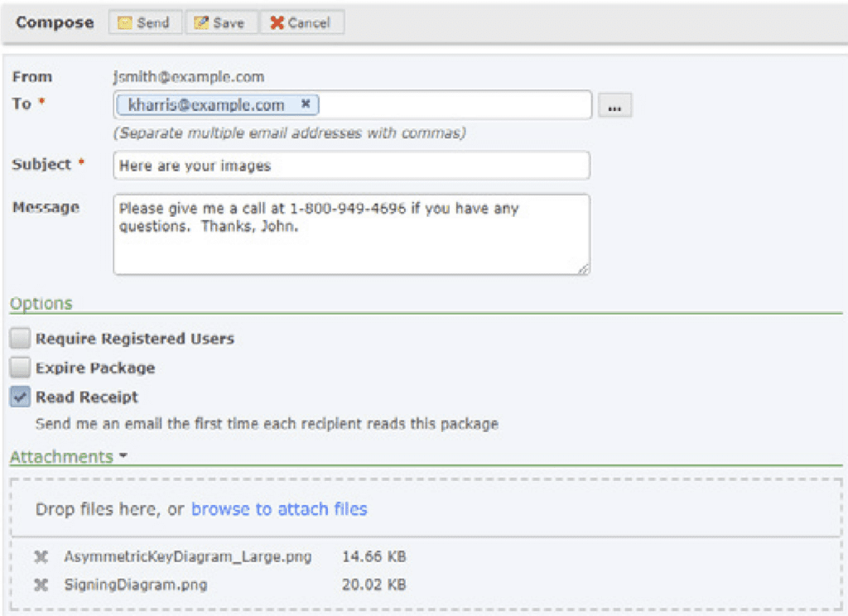Enable Require Registered Users checkbox
The width and height of the screenshot is (848, 616).
click(20, 338)
